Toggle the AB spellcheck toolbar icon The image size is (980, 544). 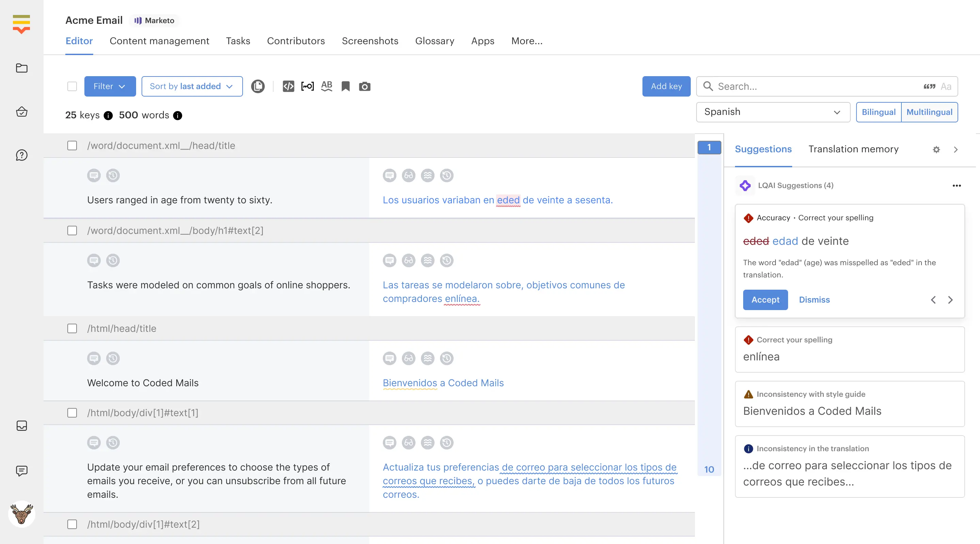coord(326,86)
